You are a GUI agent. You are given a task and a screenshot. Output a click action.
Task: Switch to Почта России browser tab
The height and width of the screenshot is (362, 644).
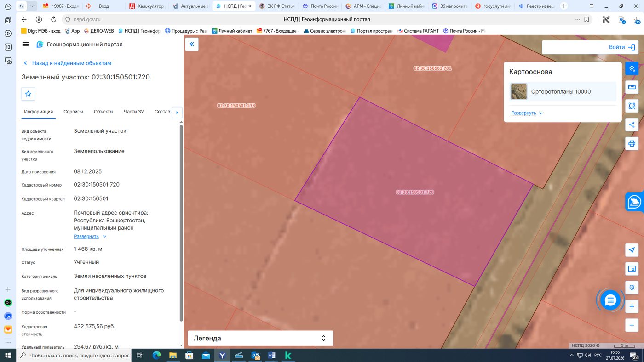click(x=321, y=6)
